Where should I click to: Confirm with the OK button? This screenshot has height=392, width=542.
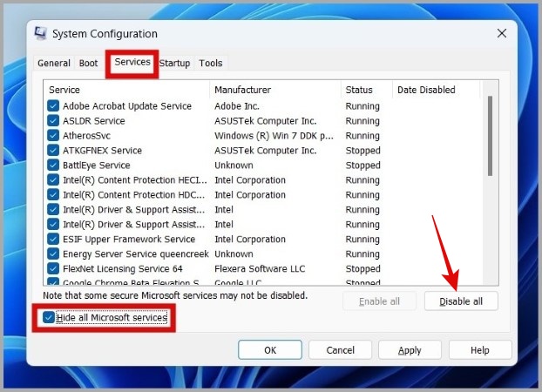(x=270, y=350)
